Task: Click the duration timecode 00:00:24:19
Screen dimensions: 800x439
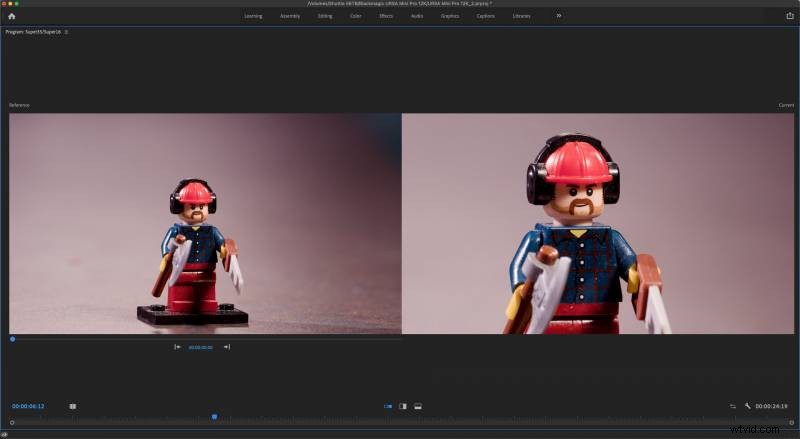Action: (x=771, y=406)
